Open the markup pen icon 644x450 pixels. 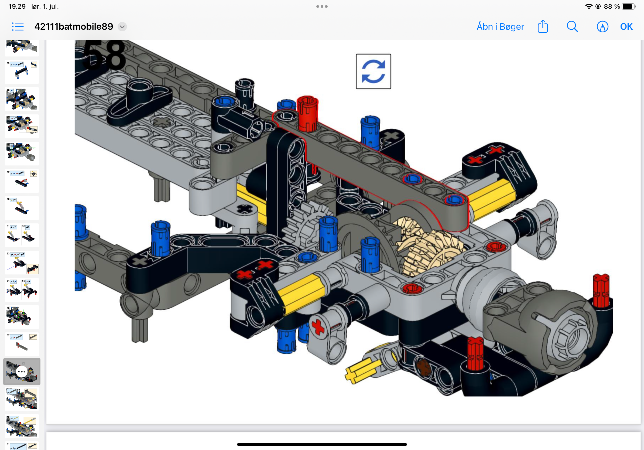pyautogui.click(x=600, y=27)
